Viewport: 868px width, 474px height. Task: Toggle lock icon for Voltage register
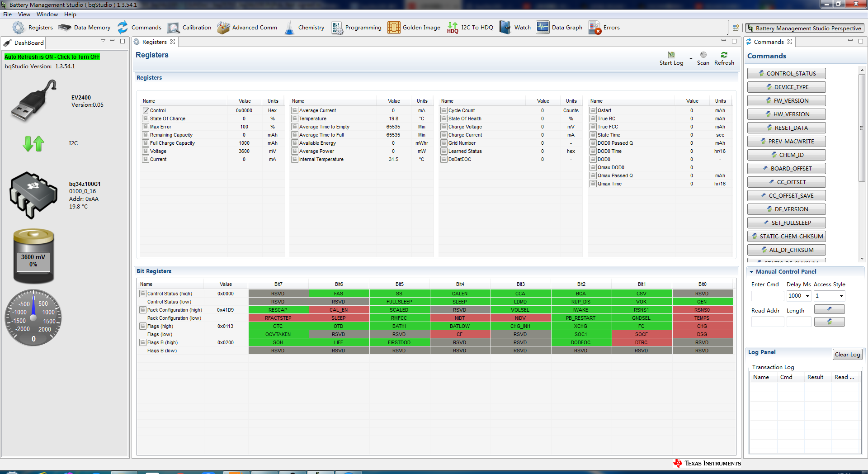coord(146,151)
